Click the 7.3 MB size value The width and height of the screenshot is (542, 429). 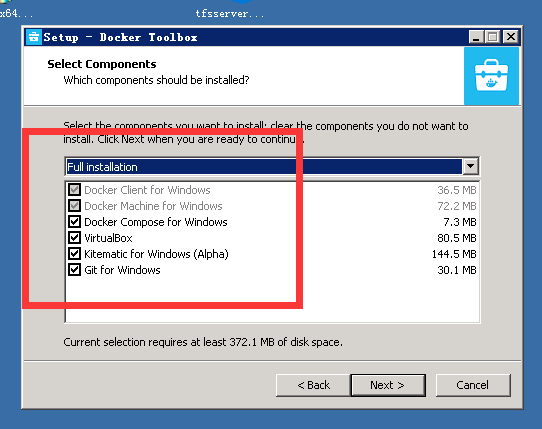tap(460, 222)
